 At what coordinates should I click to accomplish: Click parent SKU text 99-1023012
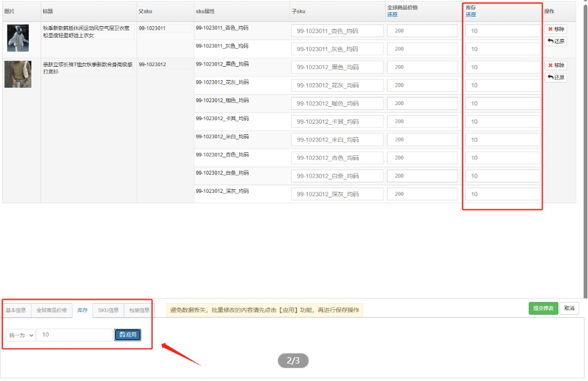(x=152, y=64)
